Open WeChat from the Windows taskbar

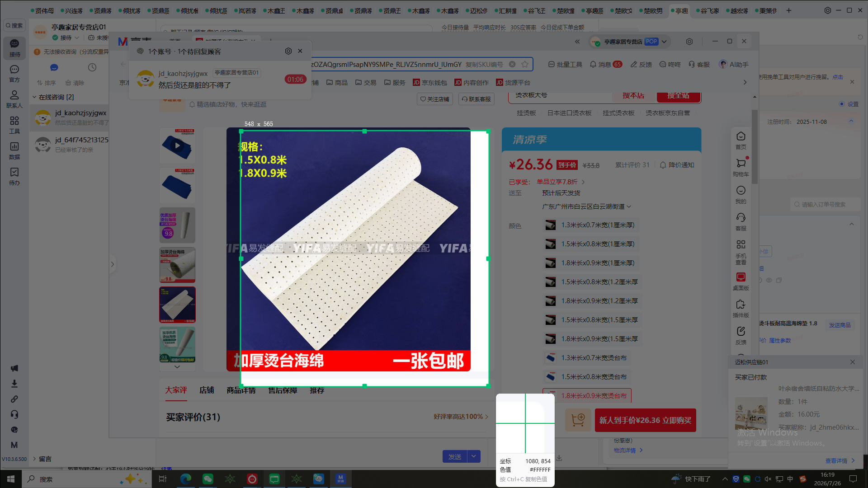208,479
